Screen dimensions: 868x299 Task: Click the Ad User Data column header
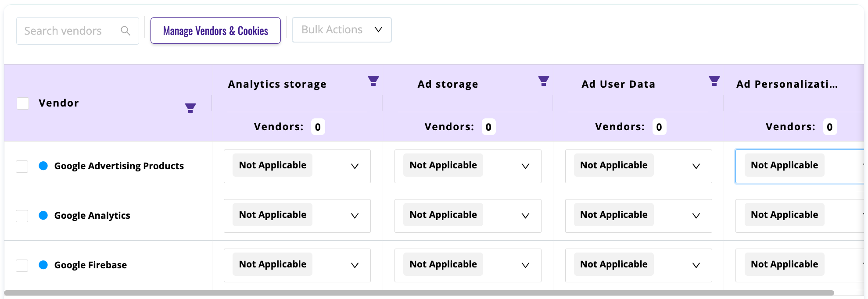click(618, 84)
